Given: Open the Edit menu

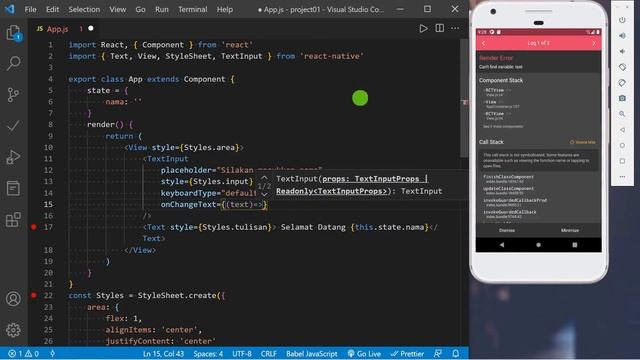Looking at the screenshot, I should pos(52,9).
